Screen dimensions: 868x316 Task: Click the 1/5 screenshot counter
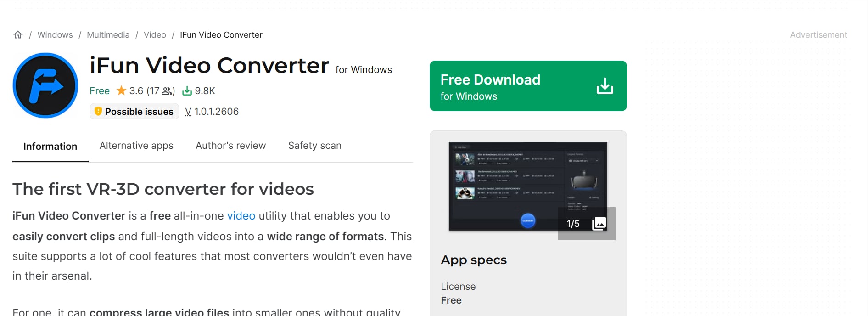(573, 224)
